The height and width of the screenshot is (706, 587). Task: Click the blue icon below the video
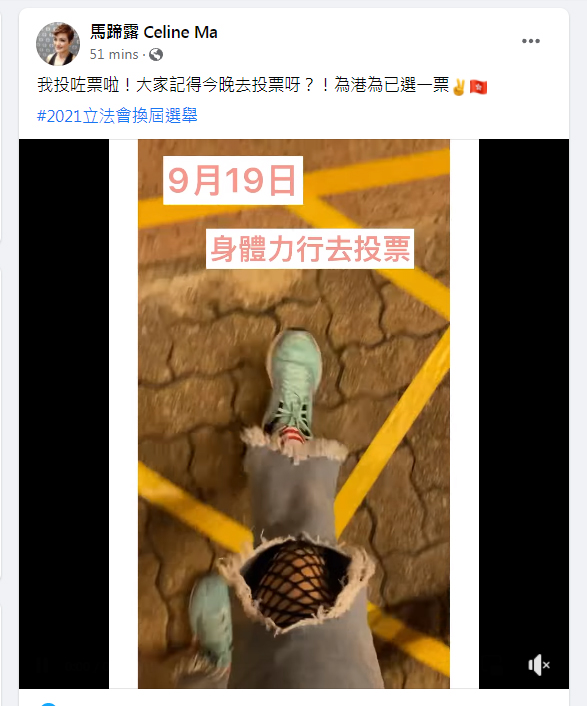tap(48, 704)
